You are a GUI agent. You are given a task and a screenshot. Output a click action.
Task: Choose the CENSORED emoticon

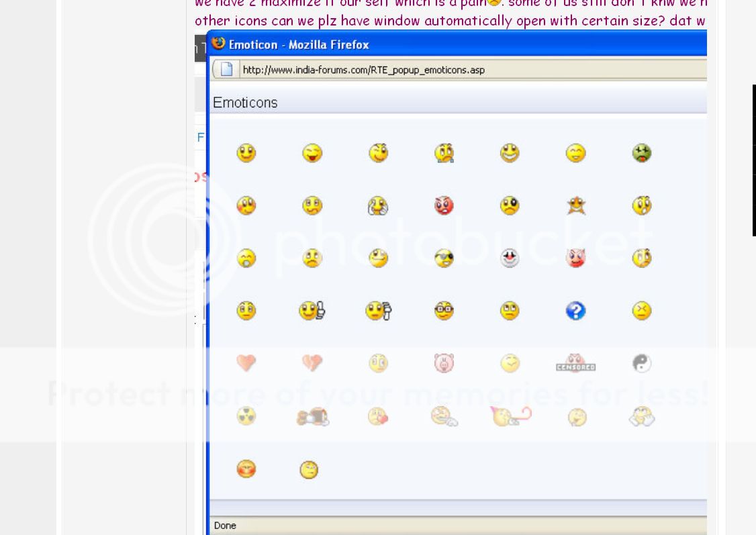pyautogui.click(x=575, y=364)
